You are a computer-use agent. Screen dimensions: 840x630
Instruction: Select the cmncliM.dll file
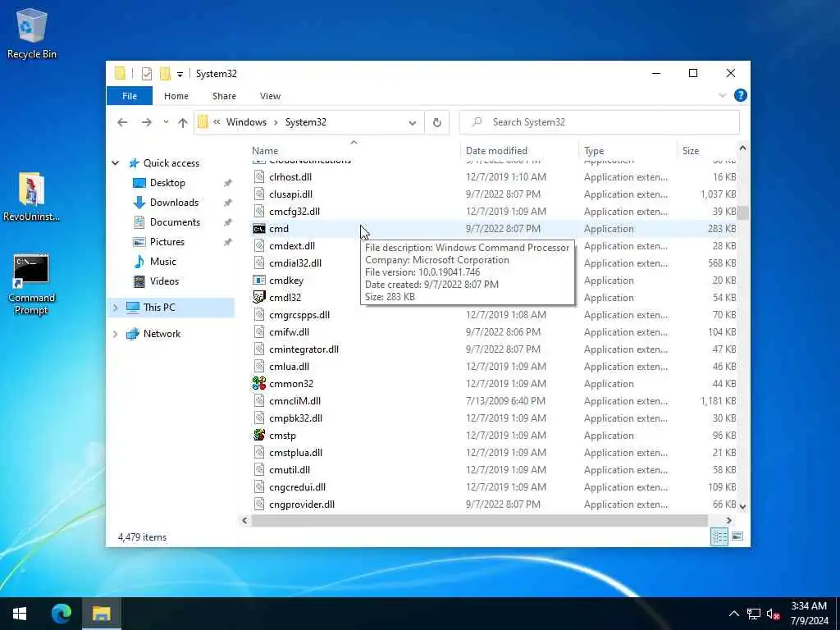coord(294,400)
